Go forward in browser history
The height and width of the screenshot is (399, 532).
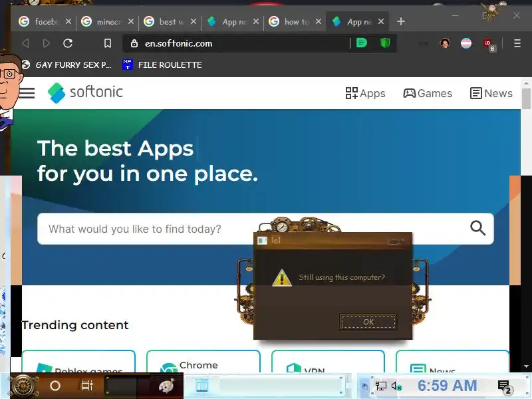[x=47, y=43]
